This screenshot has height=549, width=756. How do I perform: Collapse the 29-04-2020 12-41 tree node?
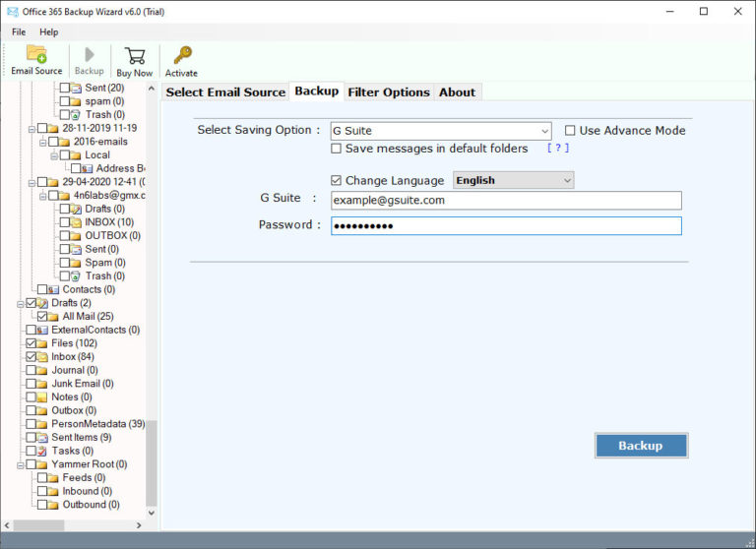(x=31, y=183)
